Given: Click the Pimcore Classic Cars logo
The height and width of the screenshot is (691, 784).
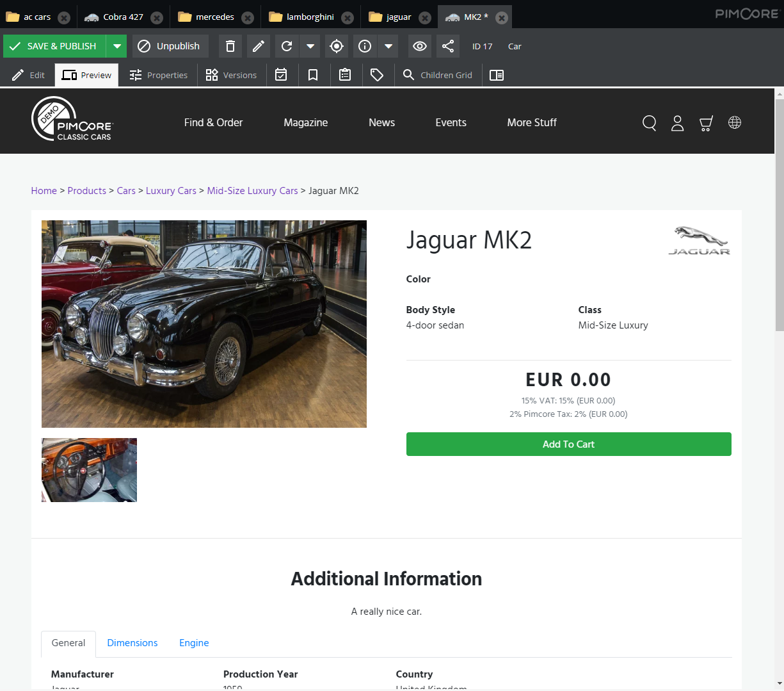Looking at the screenshot, I should tap(72, 119).
